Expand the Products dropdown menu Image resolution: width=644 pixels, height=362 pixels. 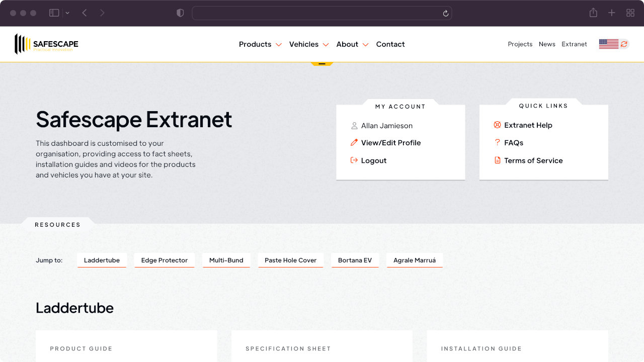(260, 44)
